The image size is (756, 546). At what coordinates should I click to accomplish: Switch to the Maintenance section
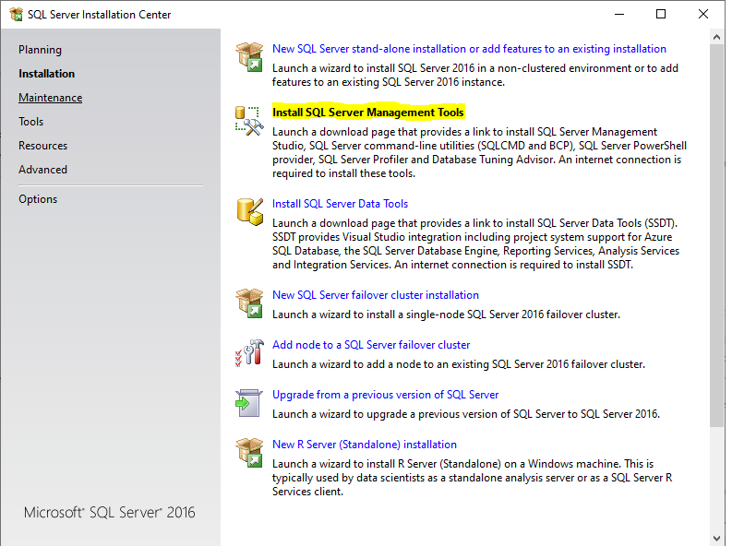click(50, 97)
